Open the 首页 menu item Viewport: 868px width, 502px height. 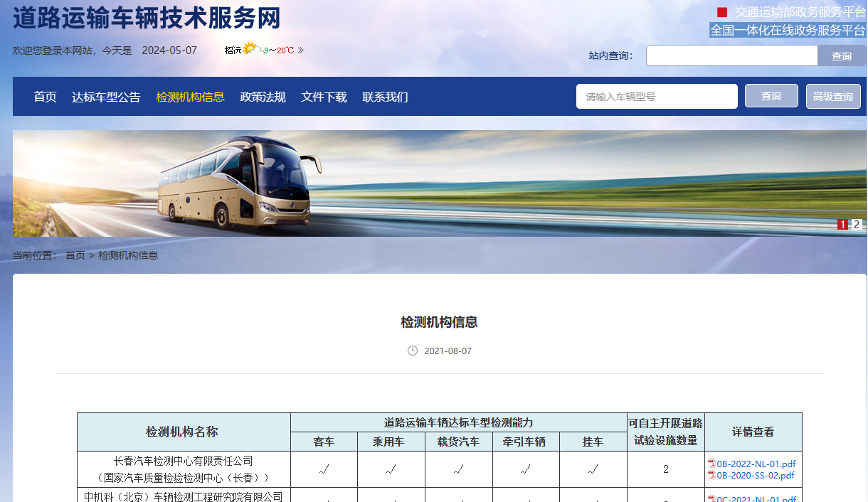click(x=44, y=96)
